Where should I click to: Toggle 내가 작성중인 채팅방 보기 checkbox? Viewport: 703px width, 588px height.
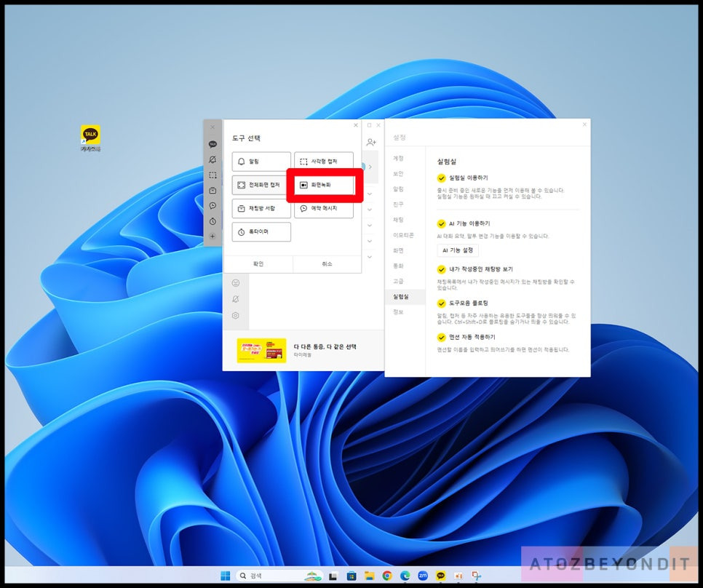(x=442, y=269)
